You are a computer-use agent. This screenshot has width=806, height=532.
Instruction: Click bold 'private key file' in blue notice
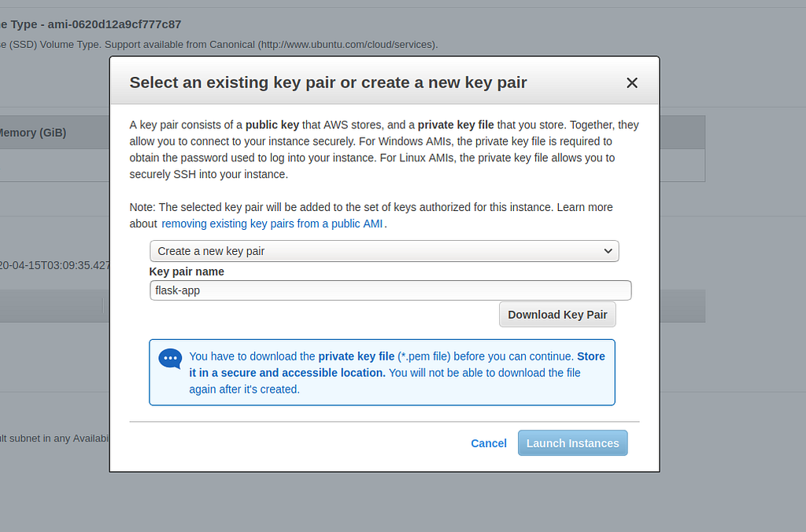pos(357,357)
